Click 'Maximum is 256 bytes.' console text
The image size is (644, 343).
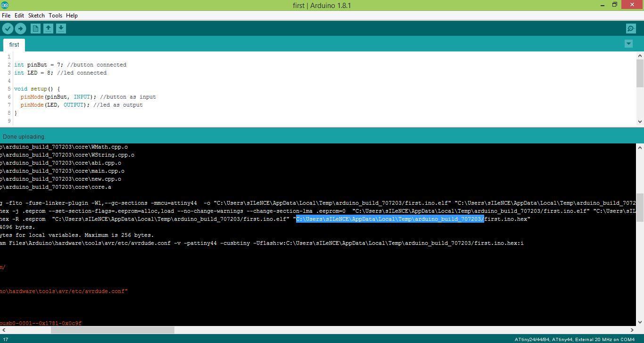tap(119, 235)
